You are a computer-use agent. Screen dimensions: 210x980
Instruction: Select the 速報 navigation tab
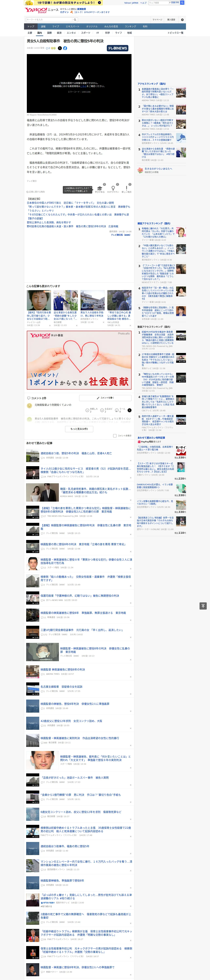tap(43, 27)
